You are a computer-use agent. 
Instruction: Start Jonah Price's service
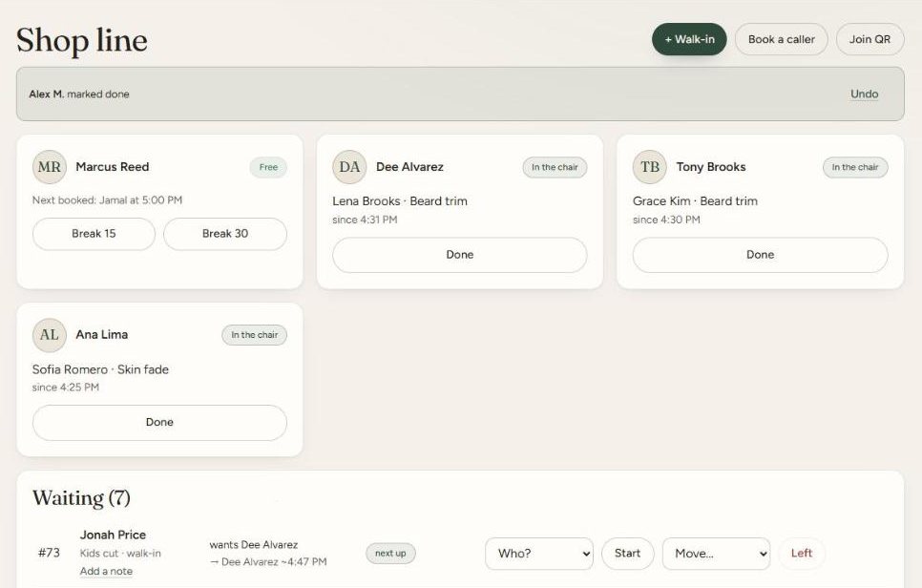pos(627,554)
